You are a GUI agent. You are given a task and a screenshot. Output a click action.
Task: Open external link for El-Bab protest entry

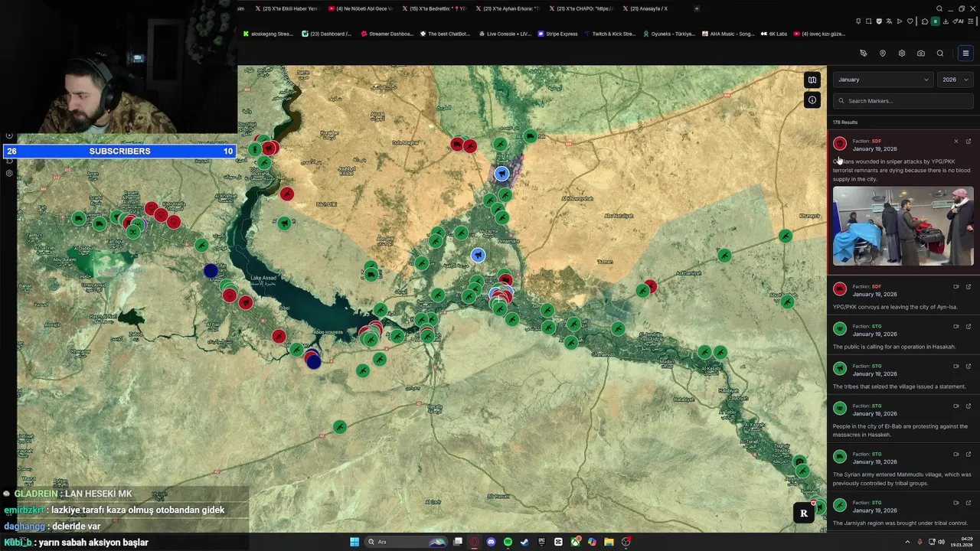968,406
